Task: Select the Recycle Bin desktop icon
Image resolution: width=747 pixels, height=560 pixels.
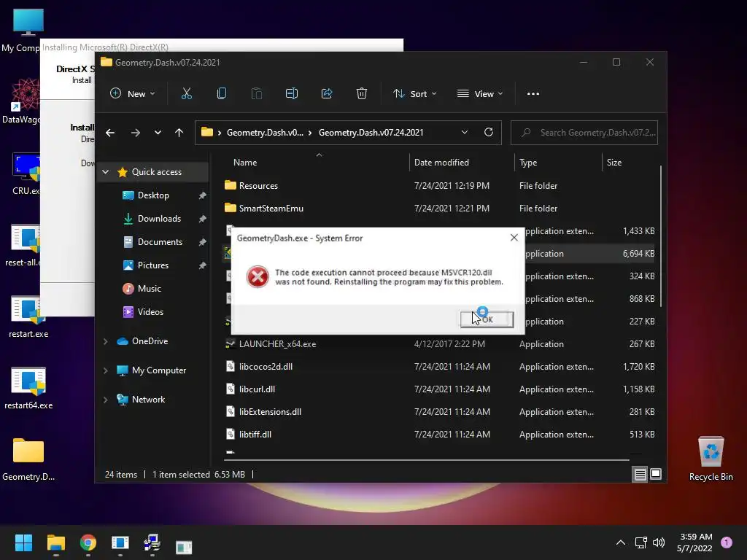Action: click(x=711, y=459)
